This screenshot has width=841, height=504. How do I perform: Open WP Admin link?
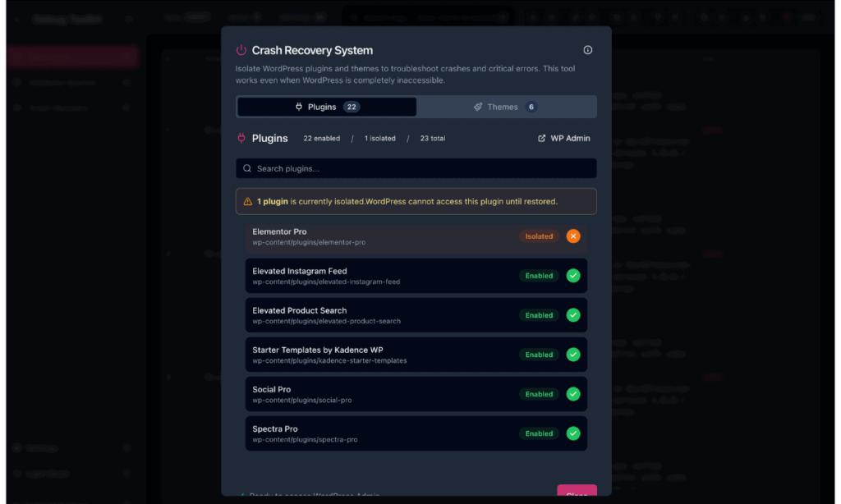click(x=563, y=139)
